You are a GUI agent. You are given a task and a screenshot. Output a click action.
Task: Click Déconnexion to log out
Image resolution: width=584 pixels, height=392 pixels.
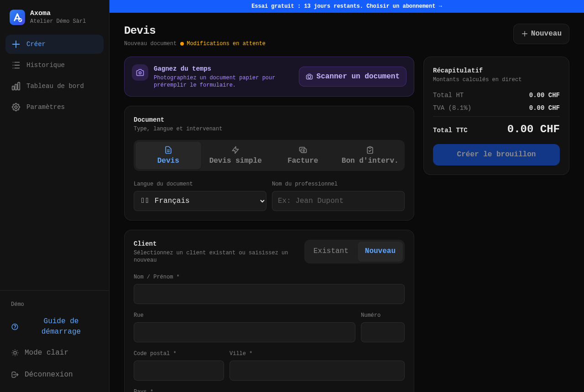click(x=55, y=375)
